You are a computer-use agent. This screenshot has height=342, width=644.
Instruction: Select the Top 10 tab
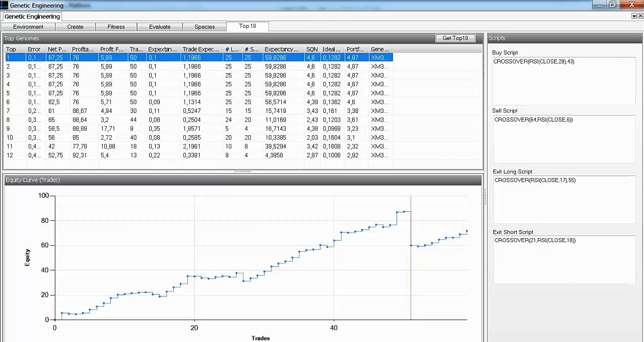coord(247,26)
